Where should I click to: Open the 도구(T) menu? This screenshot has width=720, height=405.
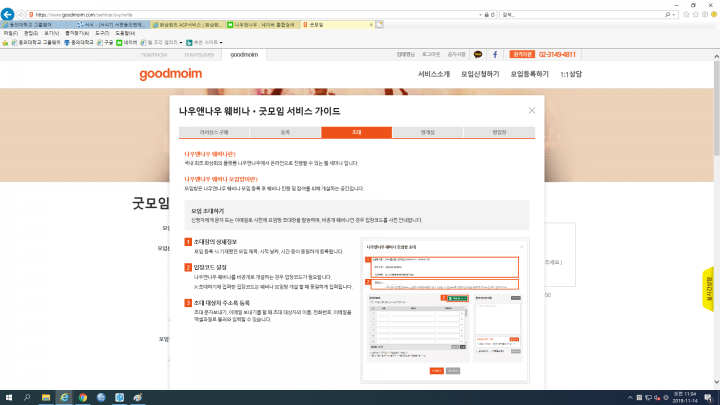(x=102, y=34)
